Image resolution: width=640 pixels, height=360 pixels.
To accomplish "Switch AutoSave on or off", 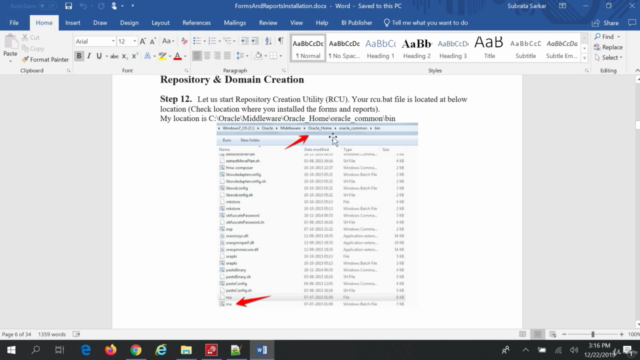I will (x=47, y=6).
